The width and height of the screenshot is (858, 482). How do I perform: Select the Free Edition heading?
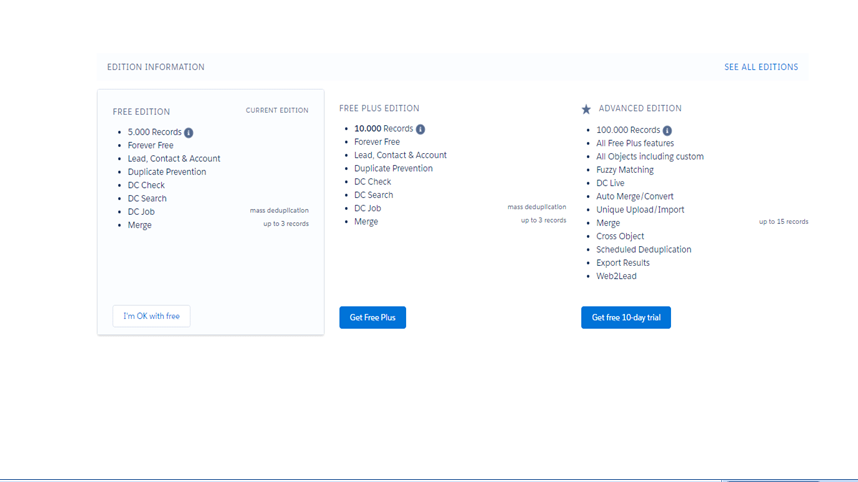click(x=141, y=112)
